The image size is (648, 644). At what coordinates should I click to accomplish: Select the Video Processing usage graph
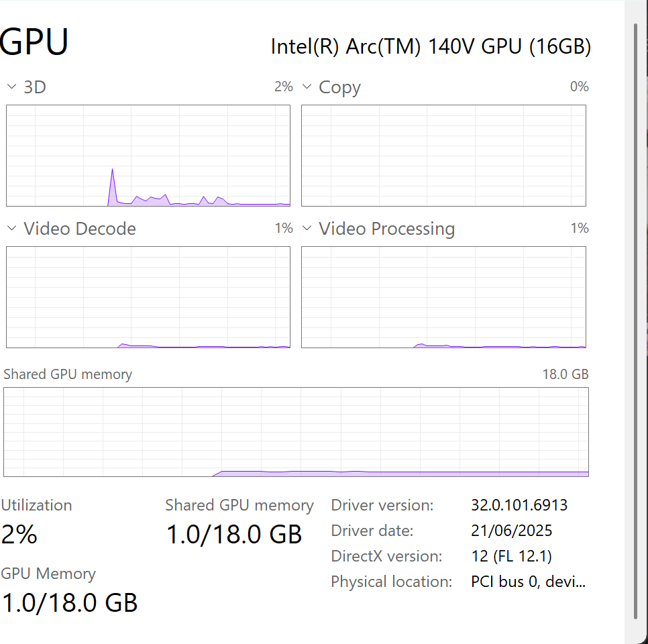pos(443,297)
